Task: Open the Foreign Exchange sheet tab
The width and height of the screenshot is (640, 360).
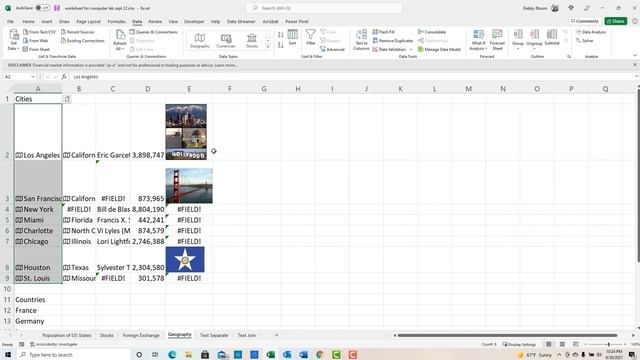Action: [141, 335]
